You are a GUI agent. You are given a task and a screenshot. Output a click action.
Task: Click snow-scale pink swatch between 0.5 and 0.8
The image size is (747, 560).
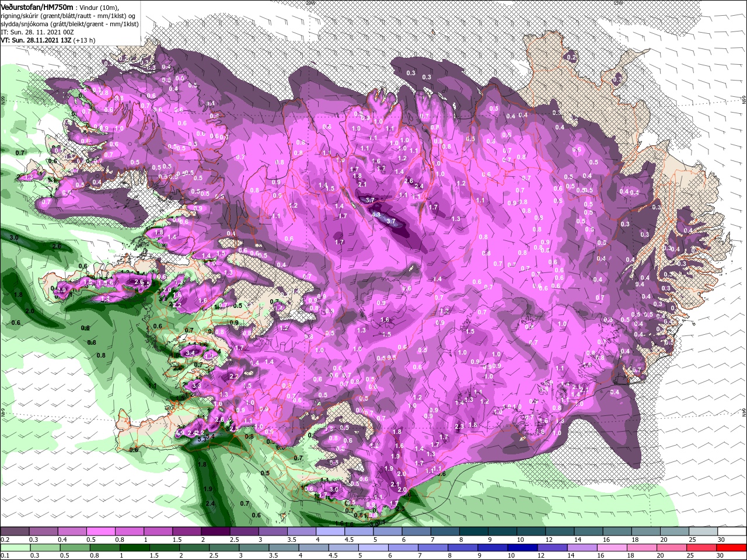coord(100,531)
